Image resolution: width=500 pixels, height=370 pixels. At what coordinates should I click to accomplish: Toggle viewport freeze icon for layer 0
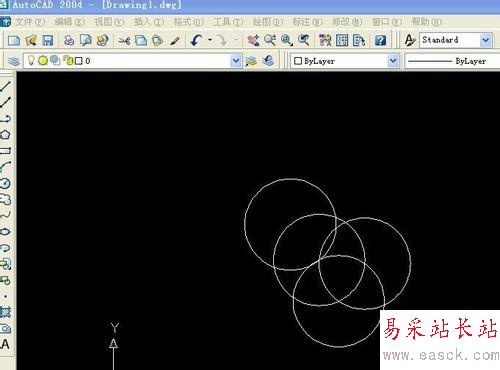[x=55, y=60]
